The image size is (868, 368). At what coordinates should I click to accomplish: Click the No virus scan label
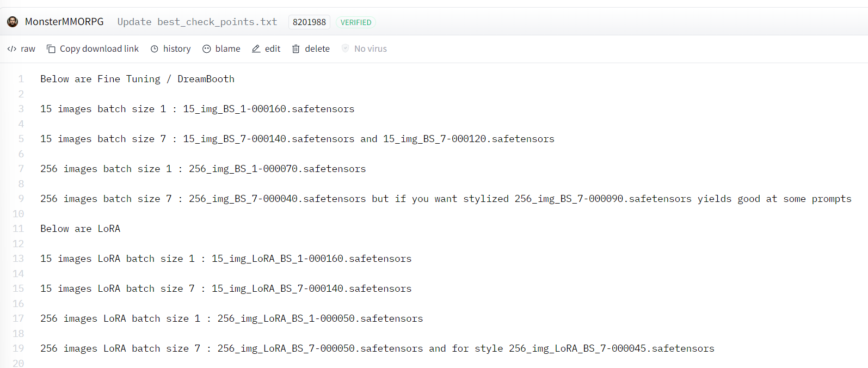click(x=371, y=49)
